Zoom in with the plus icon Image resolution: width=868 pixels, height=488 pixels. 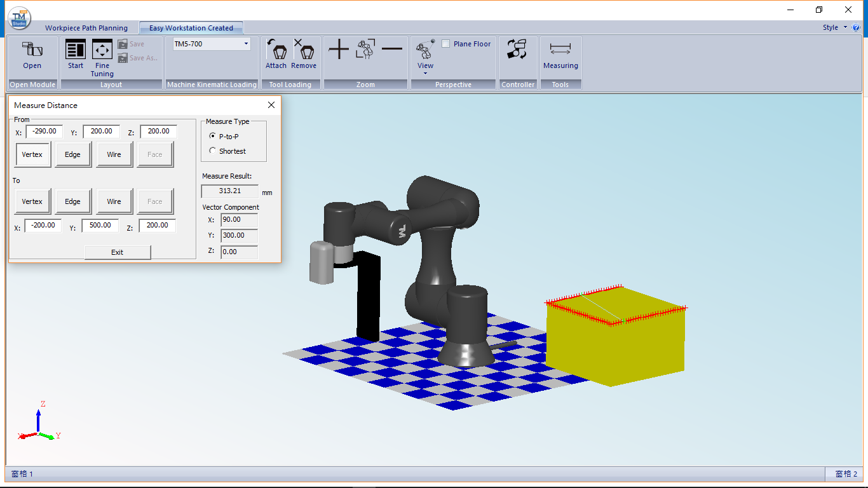click(339, 50)
